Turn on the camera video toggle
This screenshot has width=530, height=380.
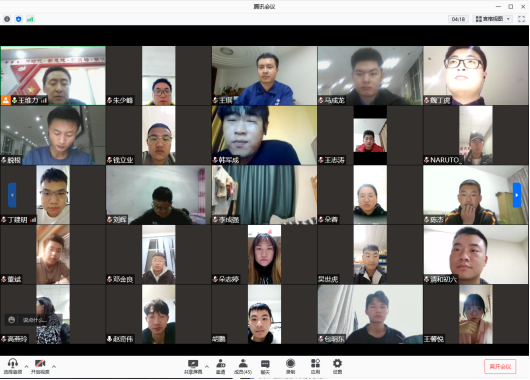point(40,366)
